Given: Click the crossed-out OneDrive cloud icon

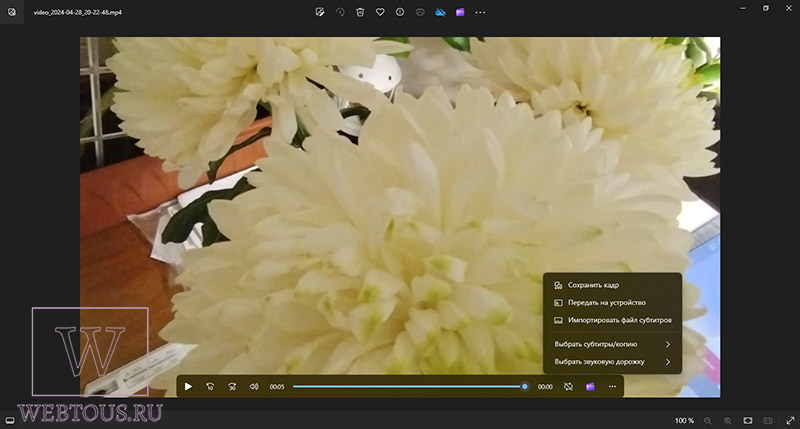Looking at the screenshot, I should coord(440,12).
